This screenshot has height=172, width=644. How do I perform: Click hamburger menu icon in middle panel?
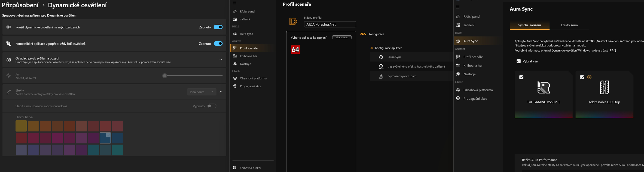235,3
